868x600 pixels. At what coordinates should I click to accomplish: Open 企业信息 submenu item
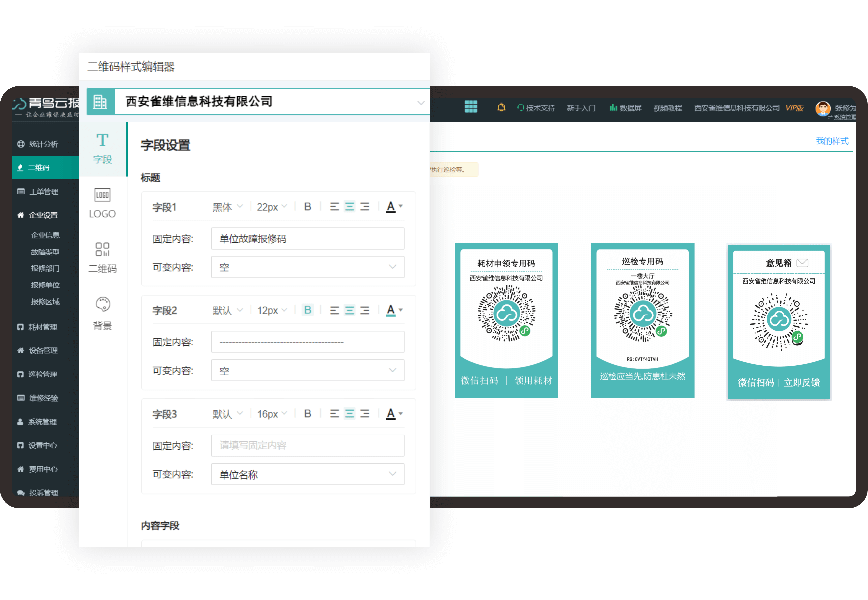[x=45, y=235]
